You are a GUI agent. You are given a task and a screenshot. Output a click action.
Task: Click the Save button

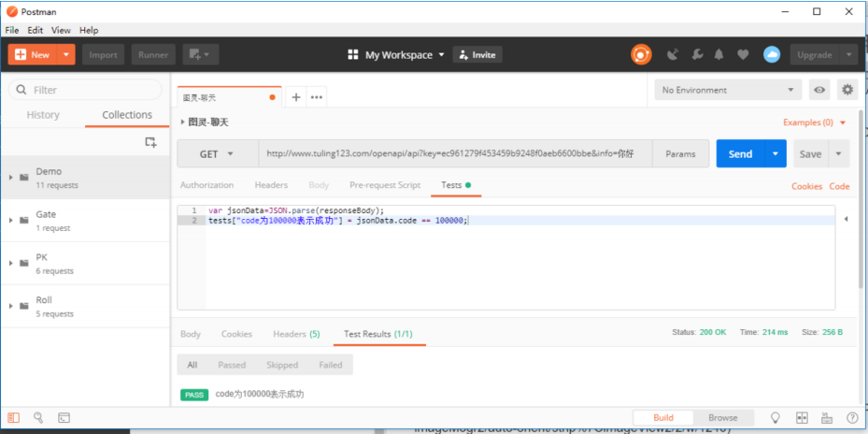pos(811,153)
